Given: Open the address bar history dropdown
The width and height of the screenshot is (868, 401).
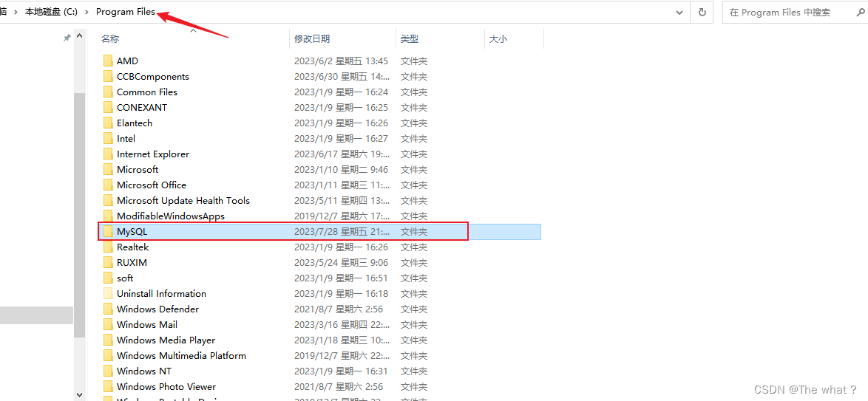Looking at the screenshot, I should [x=679, y=12].
